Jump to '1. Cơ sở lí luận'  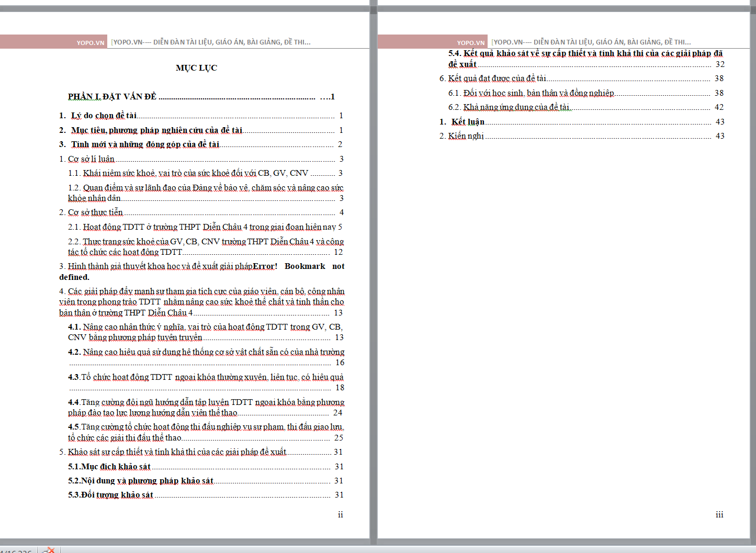pos(201,159)
